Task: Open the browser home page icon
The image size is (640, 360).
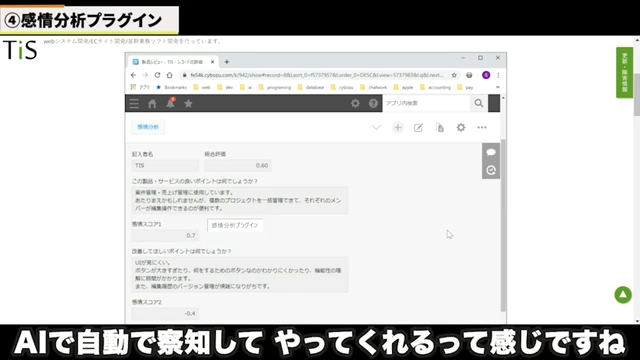Action: pos(169,75)
